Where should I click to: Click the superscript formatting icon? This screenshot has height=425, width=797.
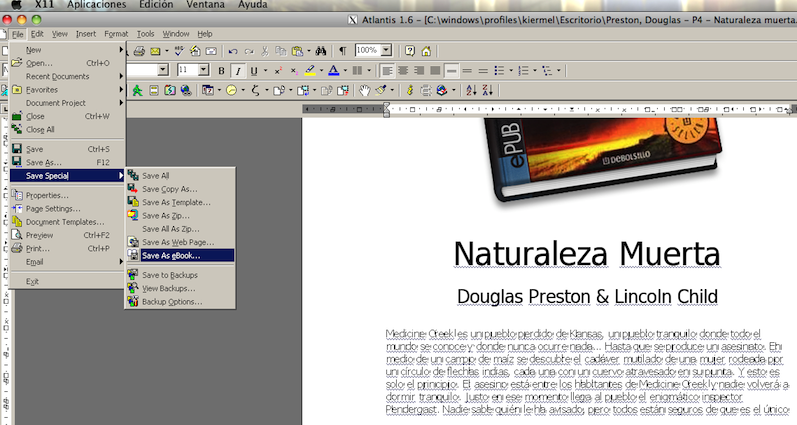coord(277,70)
